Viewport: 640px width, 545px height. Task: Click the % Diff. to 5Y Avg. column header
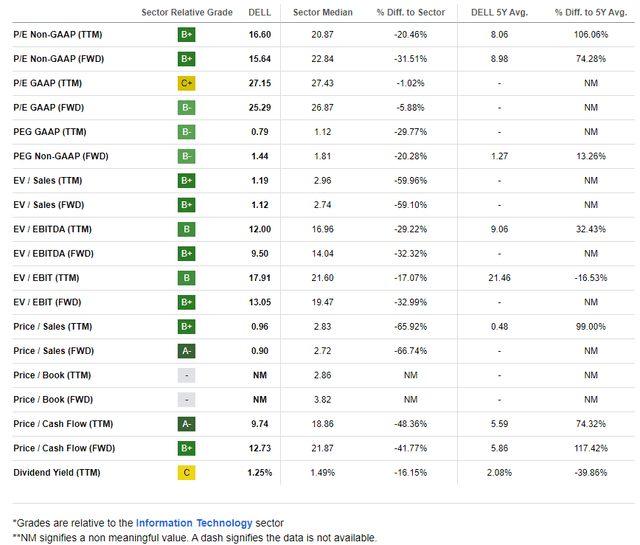click(x=591, y=13)
